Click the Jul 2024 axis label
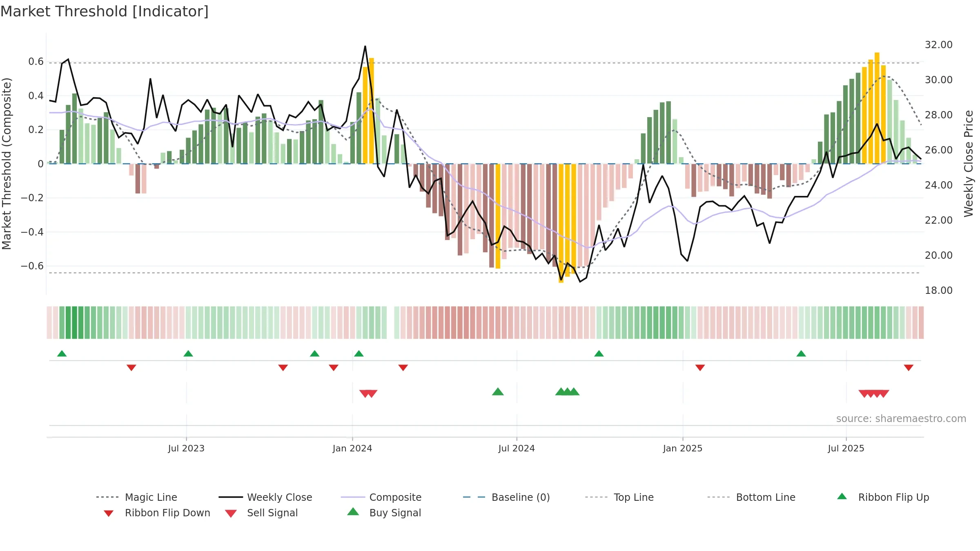 pos(517,448)
